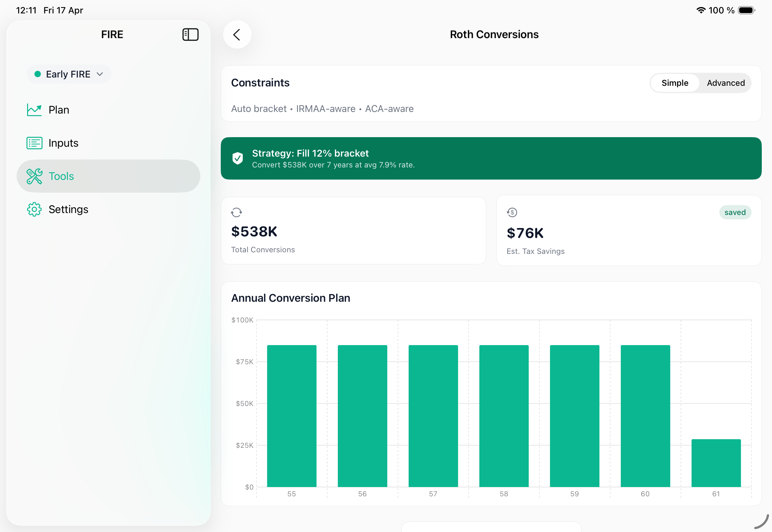
Task: Select the age 58 conversion bar
Action: (x=504, y=416)
